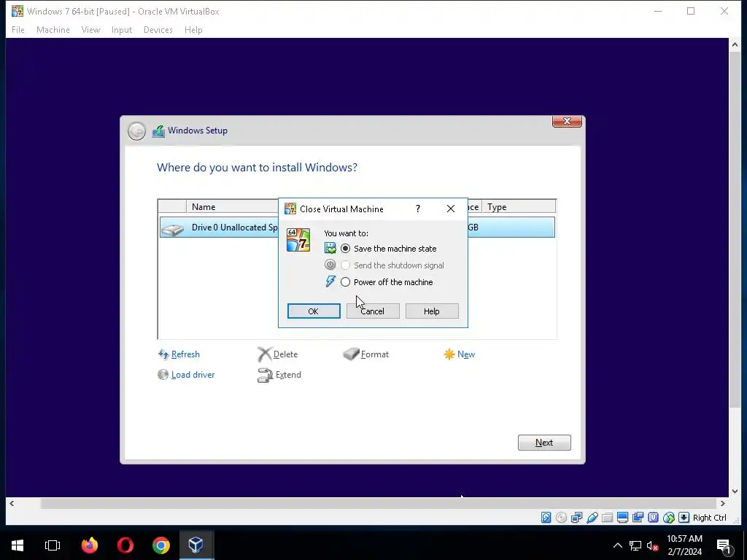Select Save the machine state radio button
The image size is (747, 560).
coord(345,249)
